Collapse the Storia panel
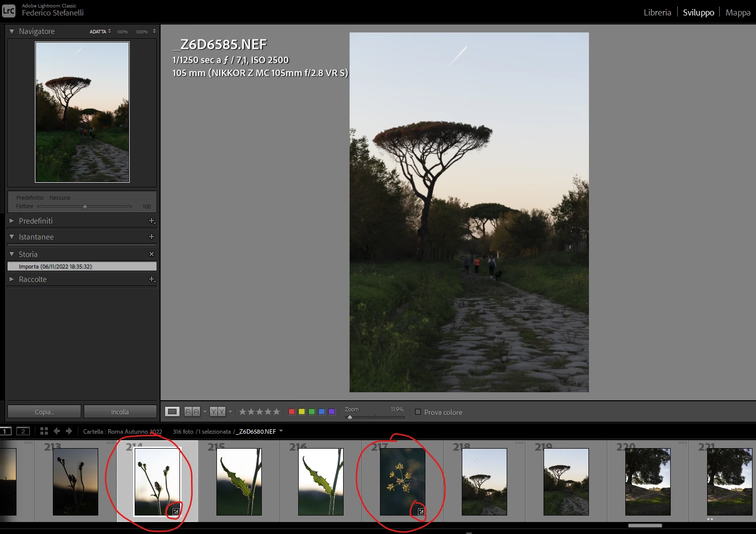The image size is (756, 534). [11, 254]
